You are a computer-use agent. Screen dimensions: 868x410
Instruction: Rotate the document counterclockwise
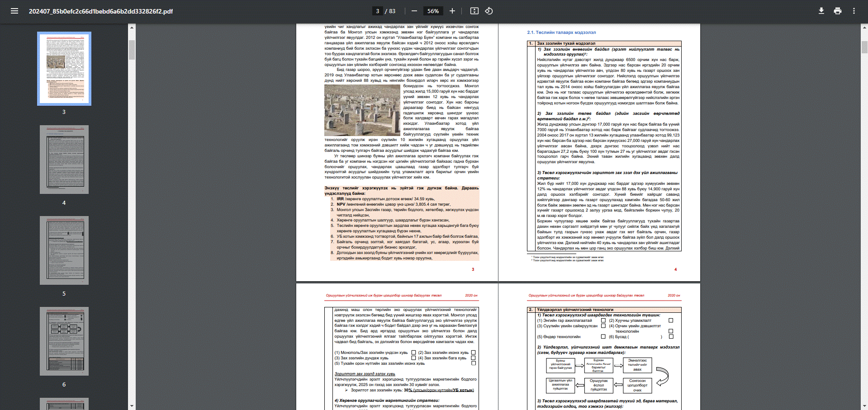(x=489, y=11)
